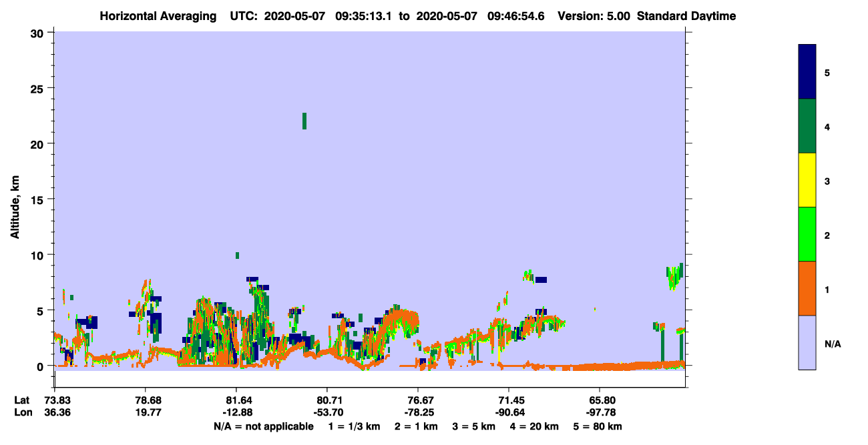This screenshot has width=868, height=445.
Task: Click the y-axis tick label 0
Action: point(41,366)
